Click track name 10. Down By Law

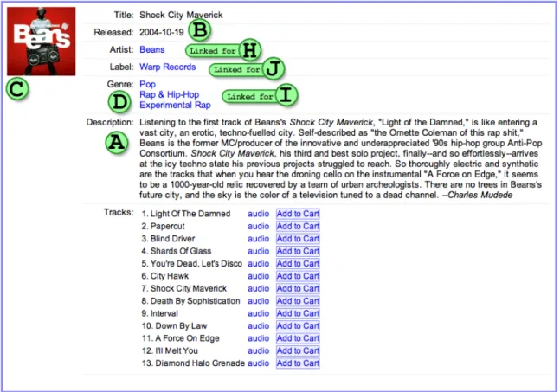point(174,326)
